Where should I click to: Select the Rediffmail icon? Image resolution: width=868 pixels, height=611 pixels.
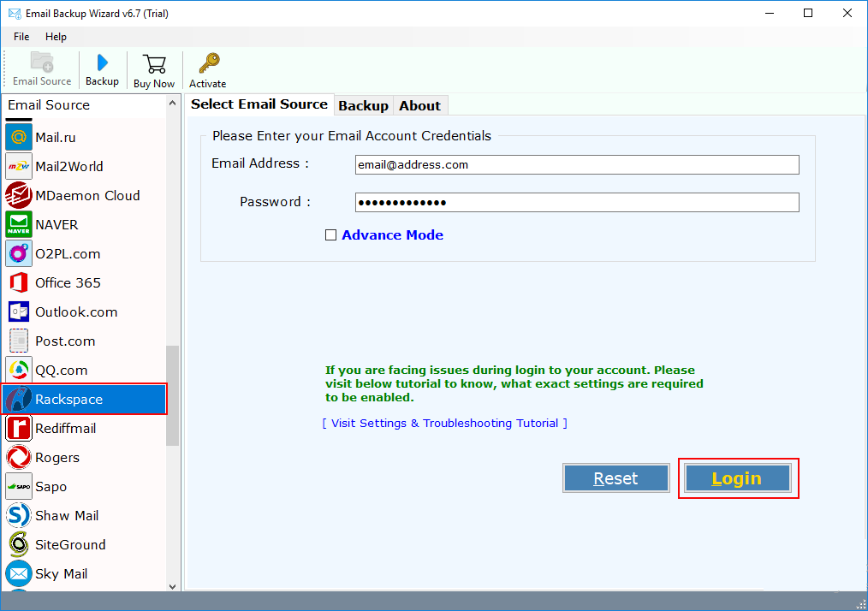pos(19,429)
